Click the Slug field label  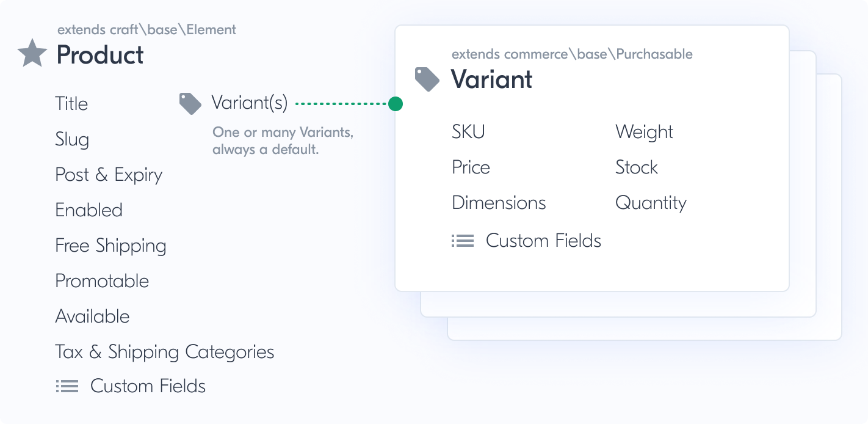pyautogui.click(x=72, y=139)
